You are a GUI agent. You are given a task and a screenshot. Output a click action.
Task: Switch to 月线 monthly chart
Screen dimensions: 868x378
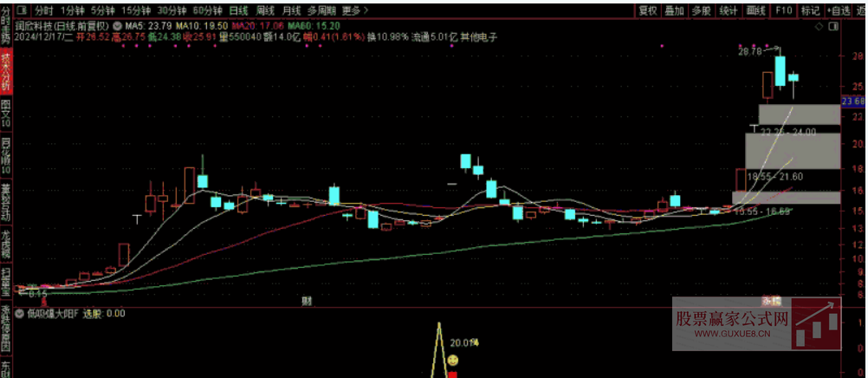(290, 10)
